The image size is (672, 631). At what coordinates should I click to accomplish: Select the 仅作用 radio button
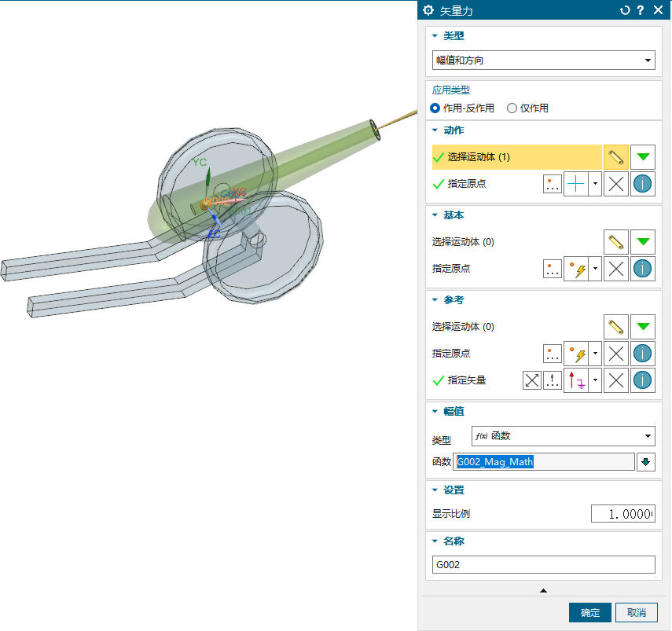pos(512,108)
